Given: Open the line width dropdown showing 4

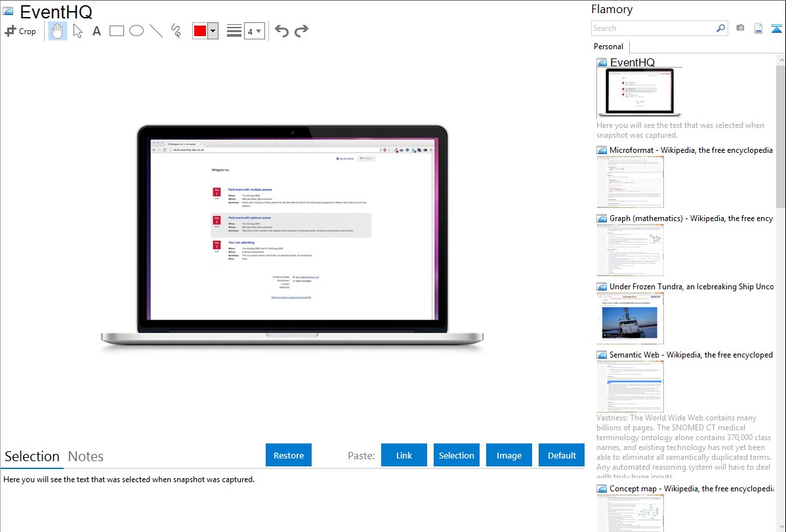Looking at the screenshot, I should click(255, 31).
